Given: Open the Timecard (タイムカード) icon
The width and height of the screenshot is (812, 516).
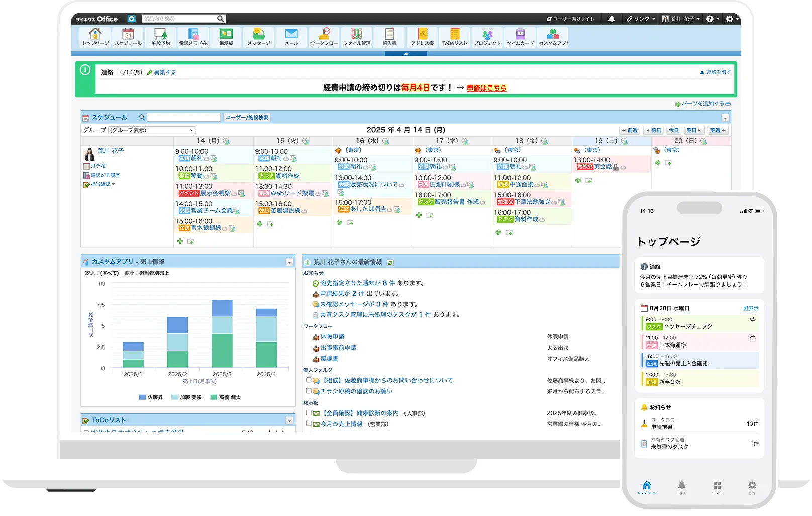Looking at the screenshot, I should coord(520,37).
